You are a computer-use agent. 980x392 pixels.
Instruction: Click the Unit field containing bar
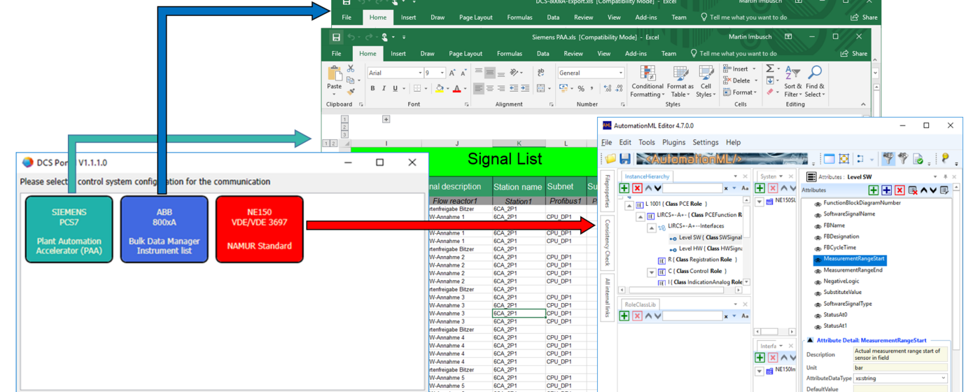pyautogui.click(x=900, y=367)
